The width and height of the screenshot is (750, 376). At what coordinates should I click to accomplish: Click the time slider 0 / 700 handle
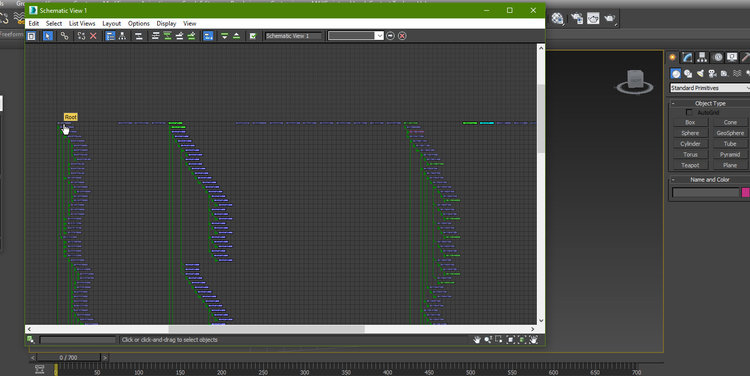coord(68,357)
